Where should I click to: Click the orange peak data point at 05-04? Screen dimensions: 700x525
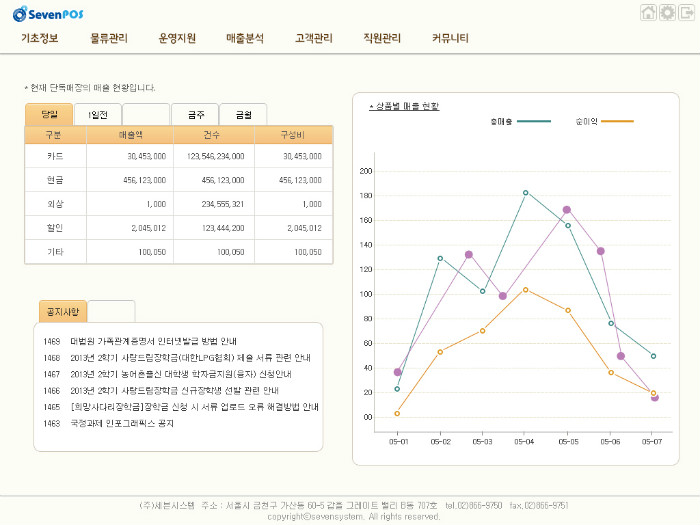[x=525, y=290]
